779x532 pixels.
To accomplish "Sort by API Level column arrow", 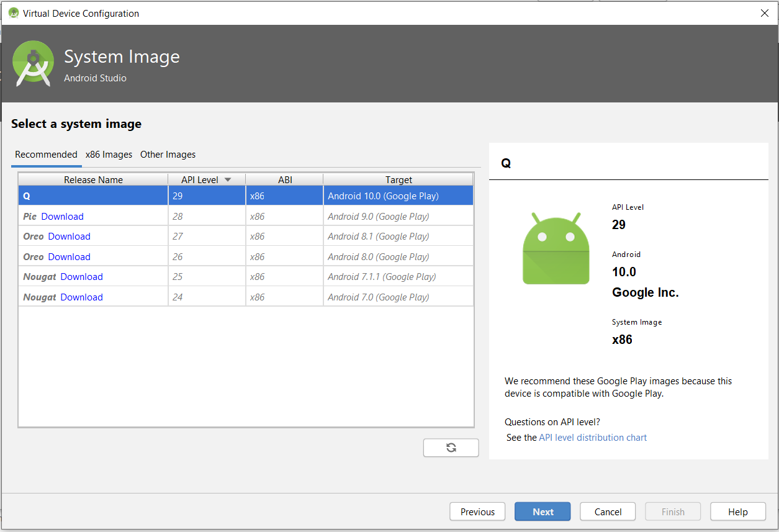I will 227,180.
